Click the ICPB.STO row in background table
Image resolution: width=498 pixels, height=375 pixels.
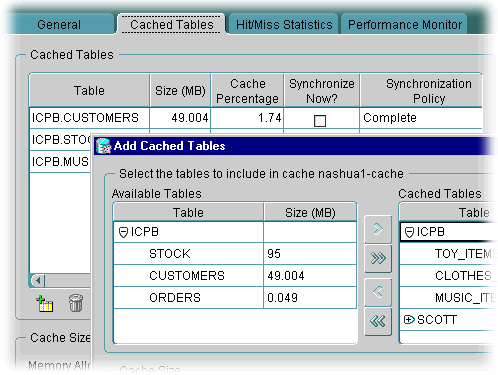pyautogui.click(x=61, y=140)
